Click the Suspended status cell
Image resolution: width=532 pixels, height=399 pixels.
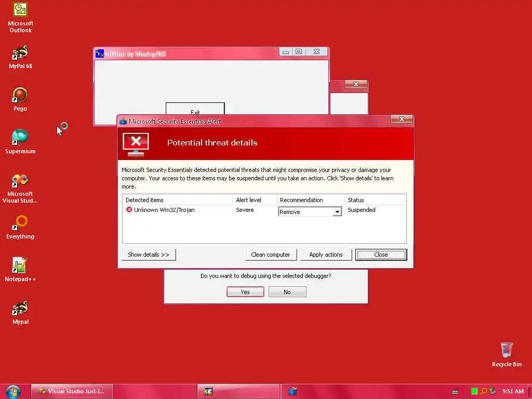[x=362, y=210]
